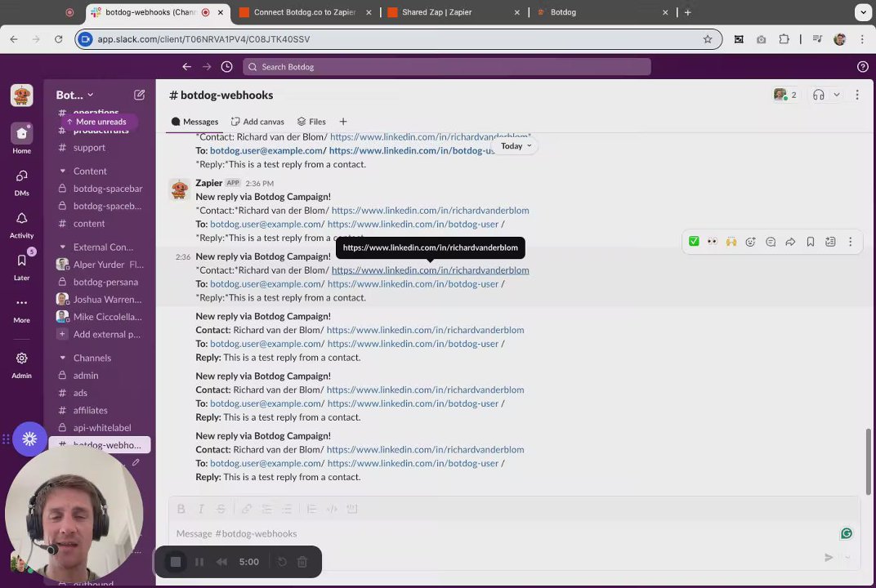Open DMs in the Slack sidebar
The height and width of the screenshot is (588, 876).
pos(21,183)
